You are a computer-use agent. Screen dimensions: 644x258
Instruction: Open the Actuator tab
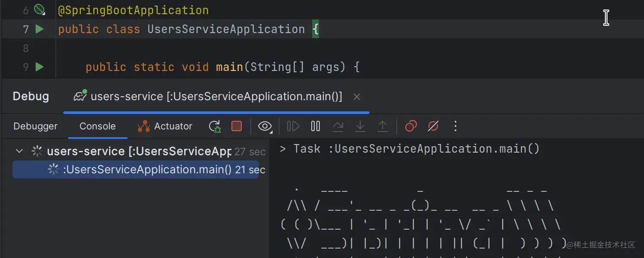coord(165,126)
